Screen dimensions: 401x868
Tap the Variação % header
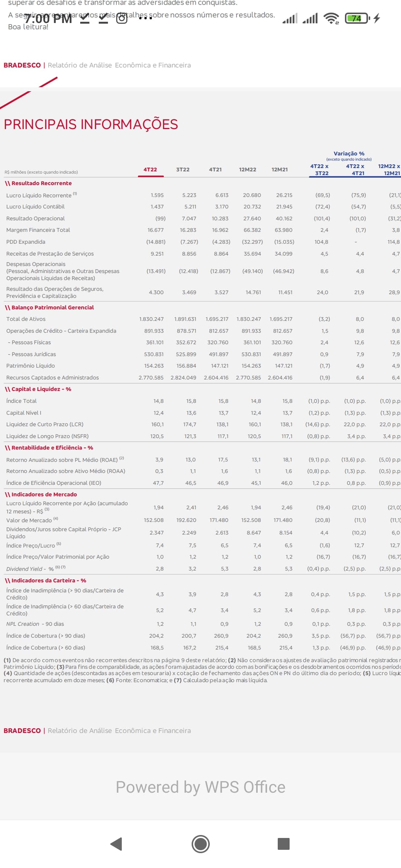pyautogui.click(x=349, y=154)
